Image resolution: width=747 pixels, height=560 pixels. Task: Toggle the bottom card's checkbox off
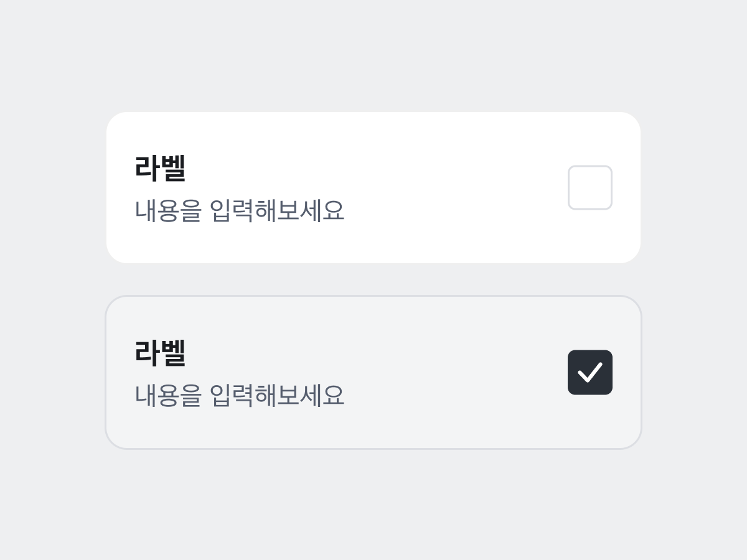(590, 372)
